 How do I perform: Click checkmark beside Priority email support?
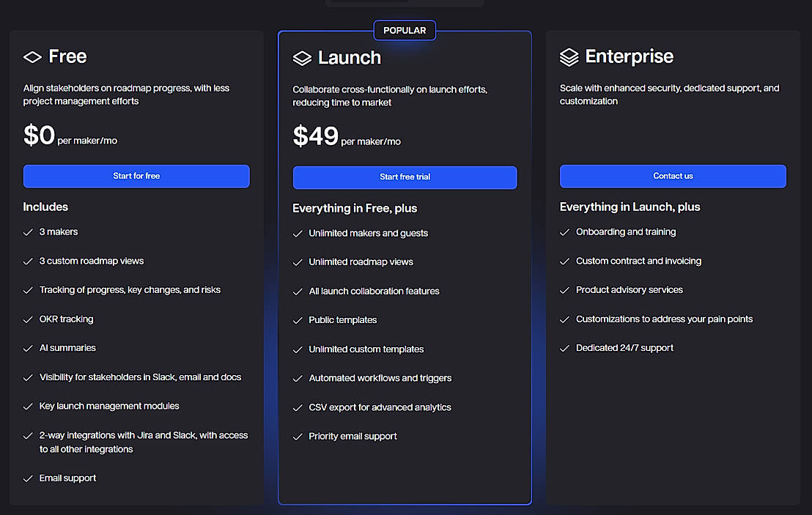(298, 437)
